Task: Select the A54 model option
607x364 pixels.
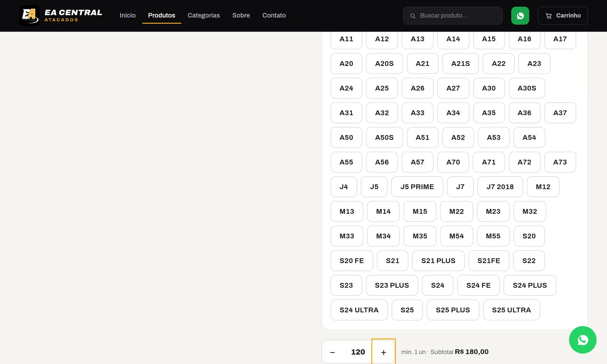Action: [x=529, y=138]
